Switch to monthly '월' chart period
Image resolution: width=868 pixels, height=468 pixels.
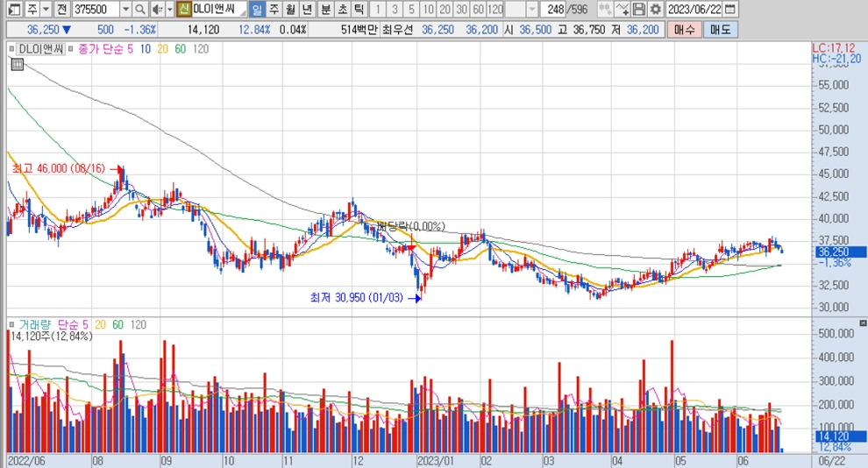[290, 9]
